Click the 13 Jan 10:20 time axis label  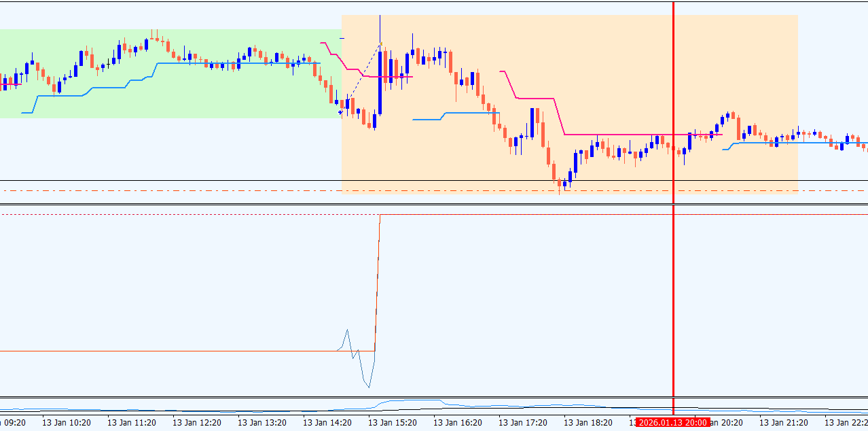66,422
